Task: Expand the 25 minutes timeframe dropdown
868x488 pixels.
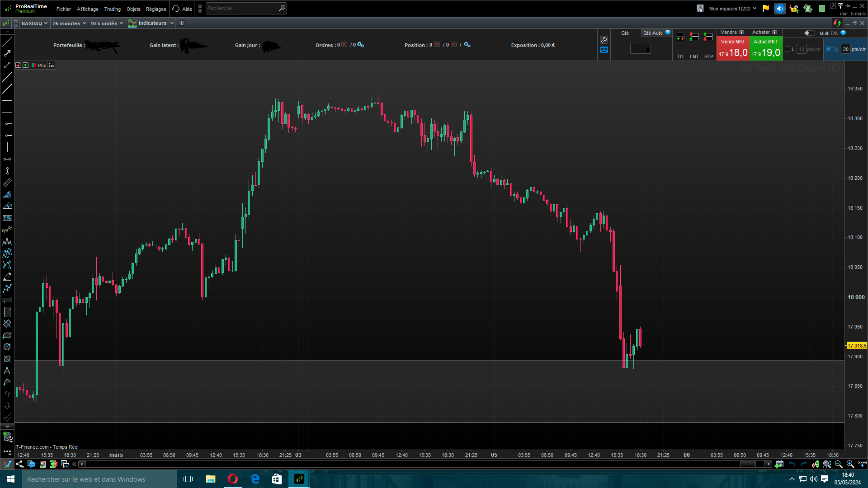Action: click(69, 23)
